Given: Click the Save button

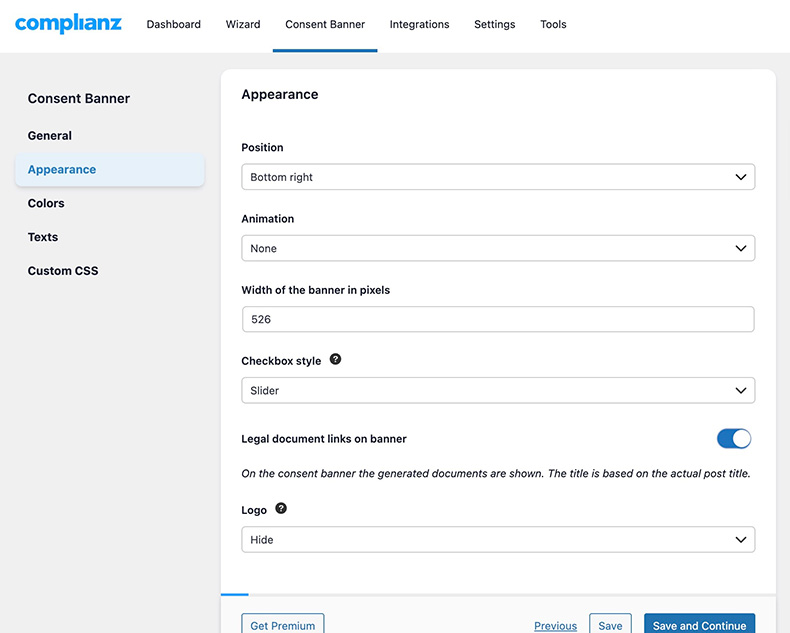Looking at the screenshot, I should pyautogui.click(x=610, y=625).
